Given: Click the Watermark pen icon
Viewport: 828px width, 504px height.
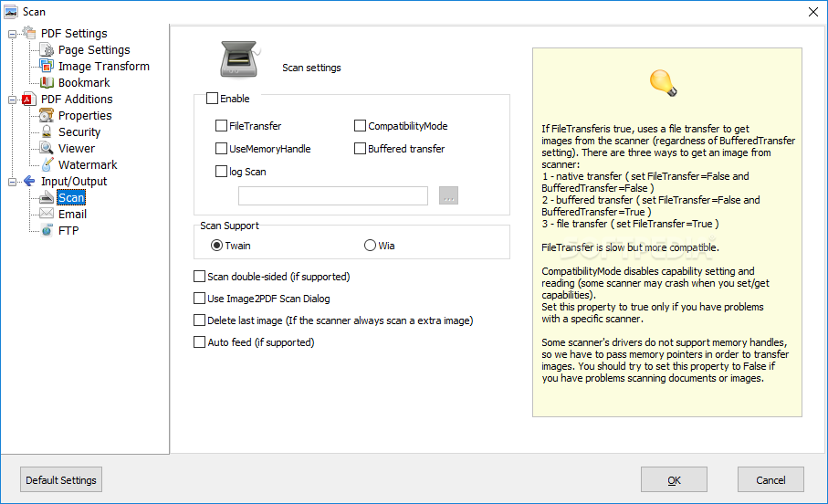Looking at the screenshot, I should pyautogui.click(x=47, y=164).
